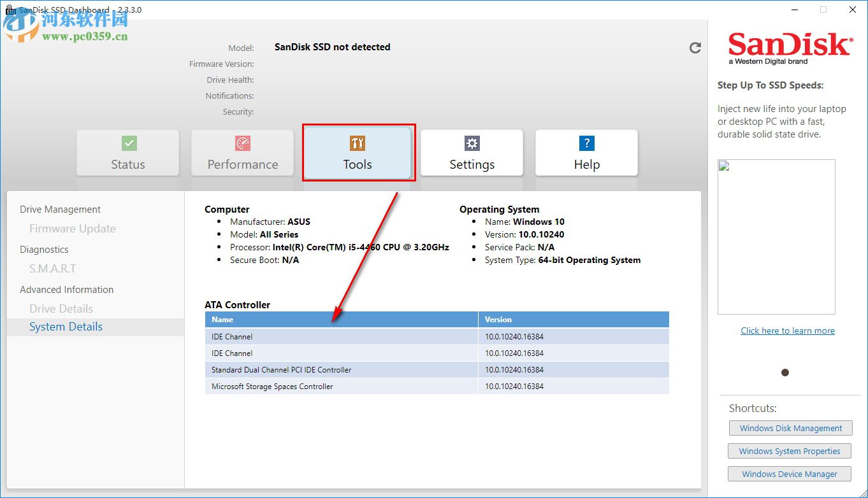This screenshot has height=498, width=868.
Task: Open the S.M.A.R.T diagnostics item
Action: pos(52,269)
